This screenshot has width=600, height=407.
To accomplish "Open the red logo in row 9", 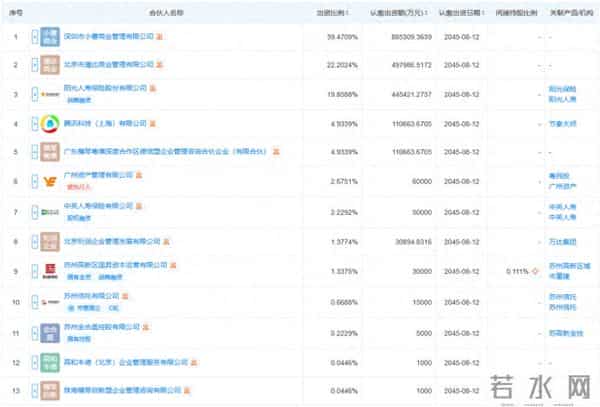I will coord(50,271).
